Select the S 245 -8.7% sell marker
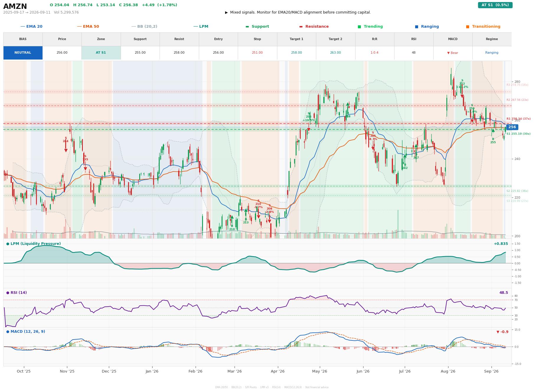Screen dimensions: 534x392 coord(373,149)
